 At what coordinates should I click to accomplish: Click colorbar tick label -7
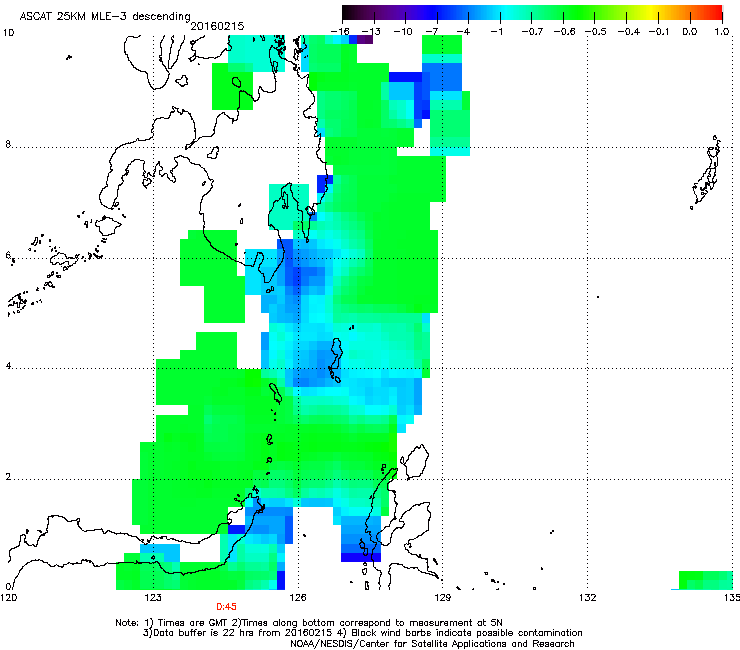point(431,32)
